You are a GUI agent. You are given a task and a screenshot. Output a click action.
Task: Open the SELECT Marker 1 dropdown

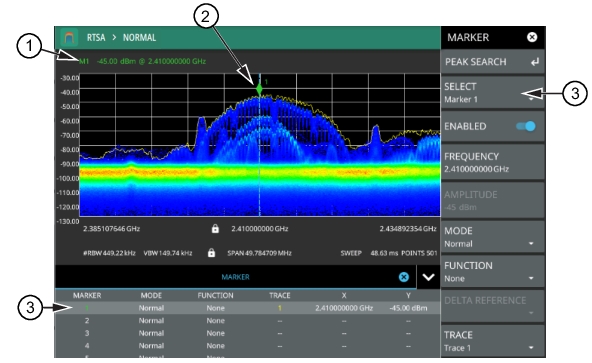492,93
